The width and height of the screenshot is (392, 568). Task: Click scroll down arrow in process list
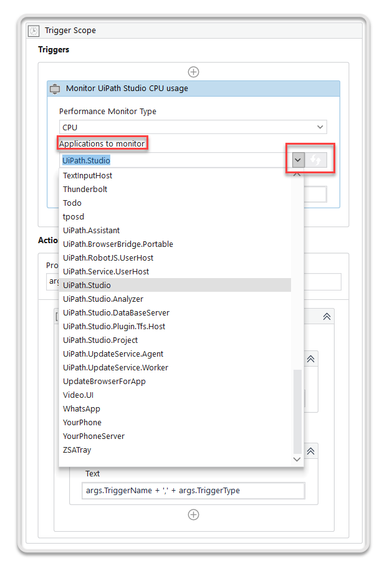297,460
